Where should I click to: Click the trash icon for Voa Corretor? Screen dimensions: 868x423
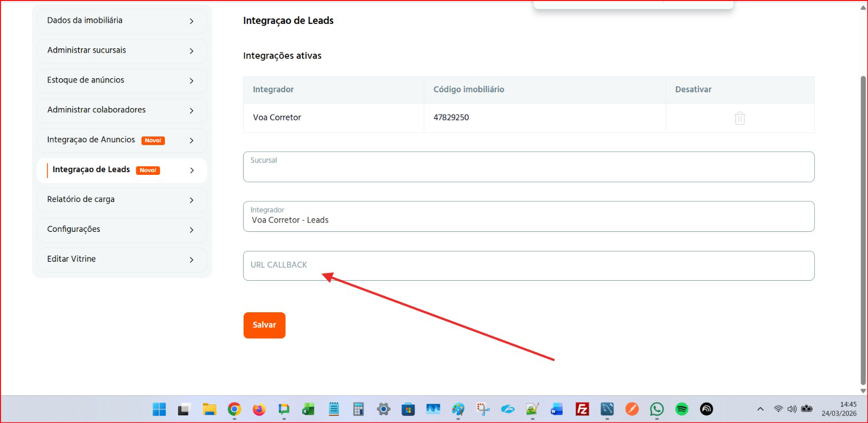(x=739, y=118)
